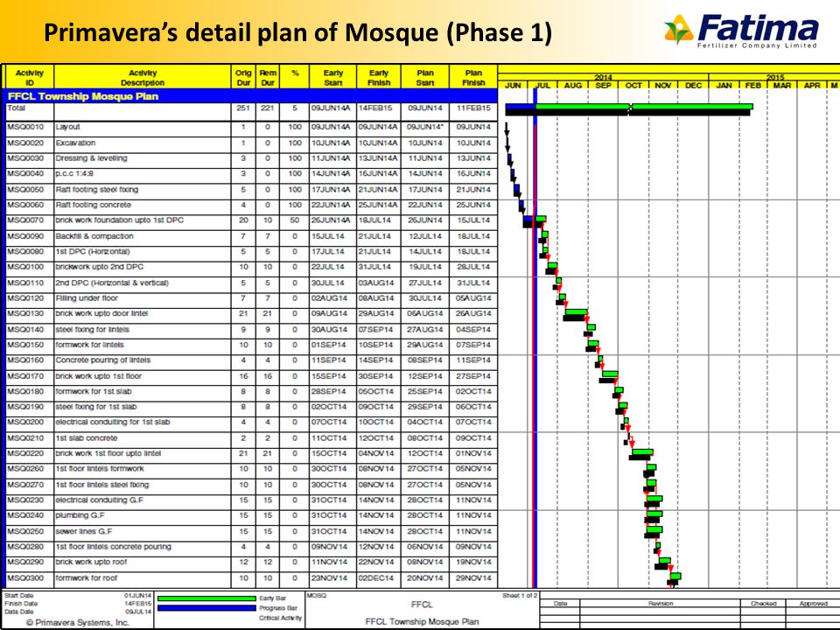The image size is (840, 630).
Task: Select Raft footing concrete row
Action: [x=251, y=205]
